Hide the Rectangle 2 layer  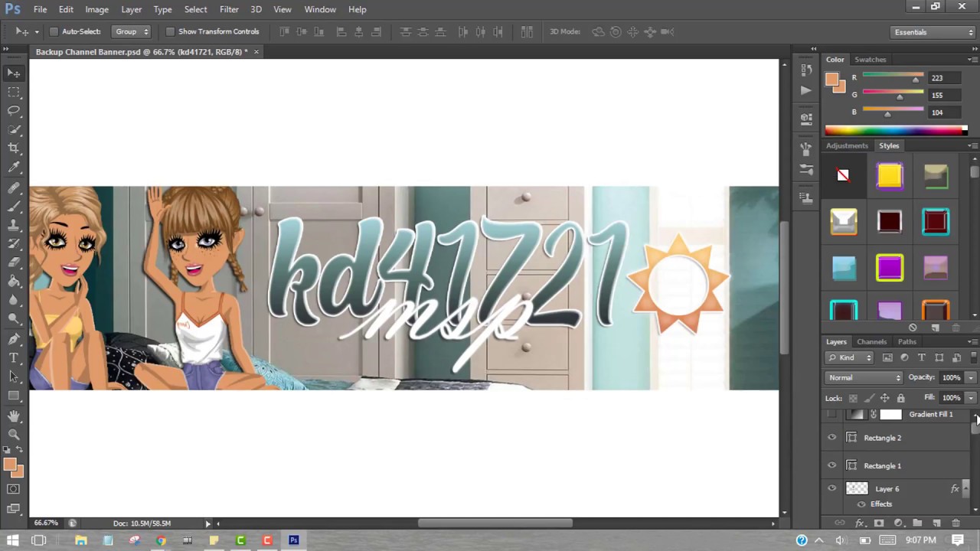[832, 438]
